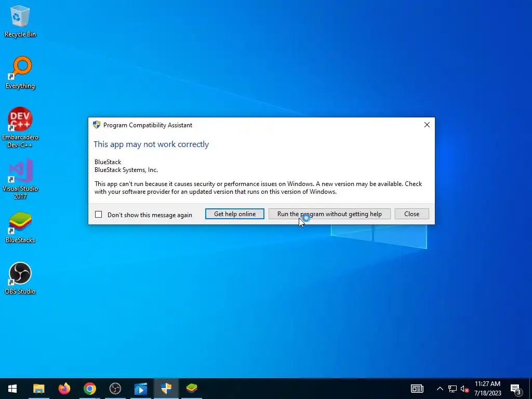
Task: Open the Windows Start menu
Action: click(x=12, y=389)
